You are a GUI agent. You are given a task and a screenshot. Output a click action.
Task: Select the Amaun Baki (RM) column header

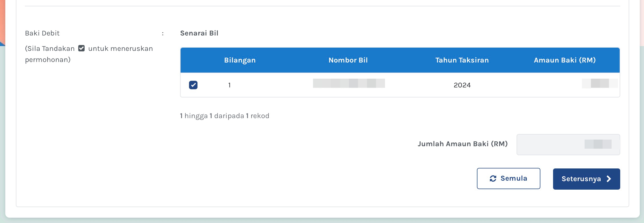click(565, 60)
